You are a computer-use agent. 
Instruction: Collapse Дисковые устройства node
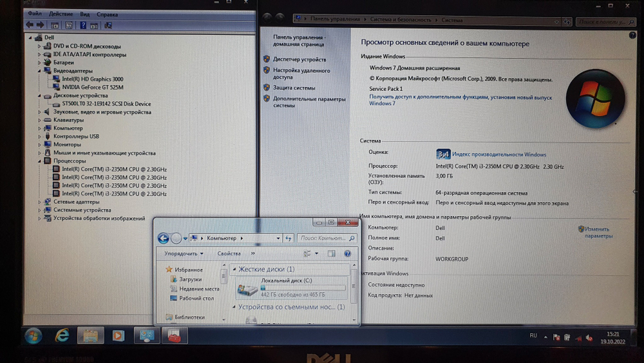pyautogui.click(x=39, y=96)
